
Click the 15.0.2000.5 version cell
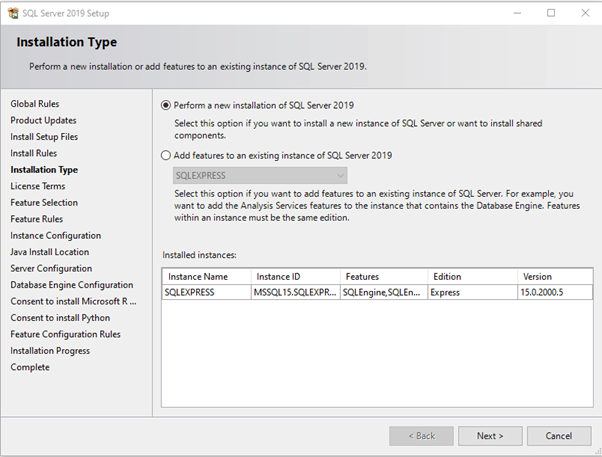click(x=555, y=292)
